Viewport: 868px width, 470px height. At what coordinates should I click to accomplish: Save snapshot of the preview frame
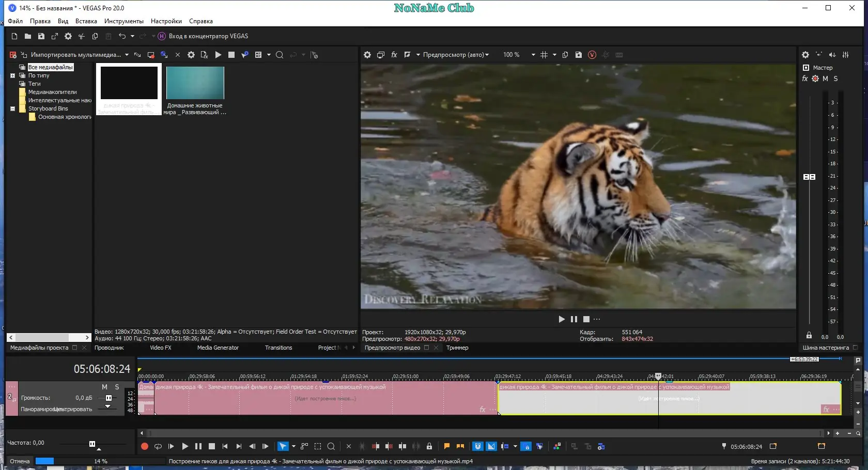[x=579, y=55]
